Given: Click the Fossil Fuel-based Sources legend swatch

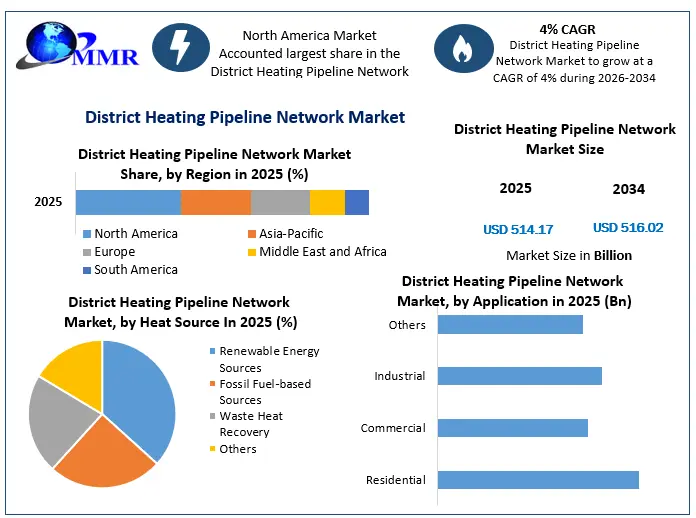Looking at the screenshot, I should [x=213, y=384].
